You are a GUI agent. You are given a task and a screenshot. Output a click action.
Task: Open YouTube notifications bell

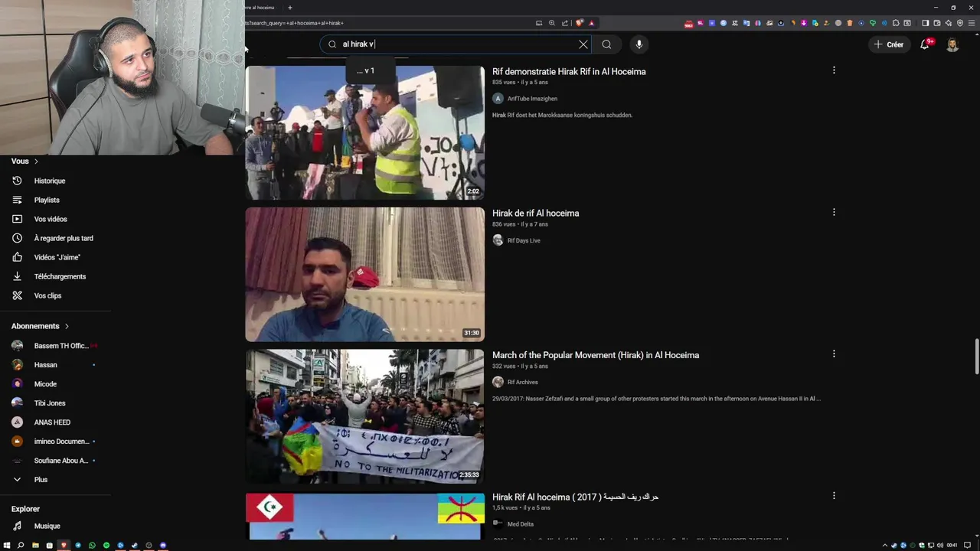click(925, 44)
